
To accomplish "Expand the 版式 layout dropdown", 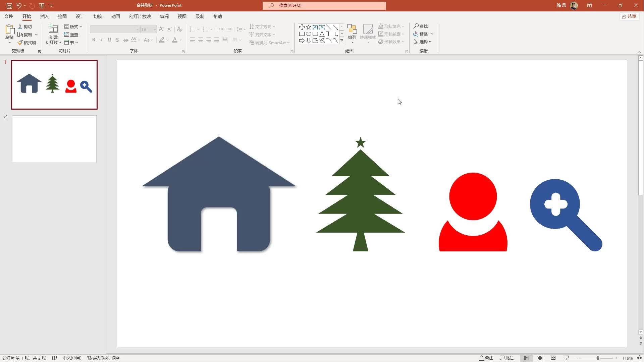I will pyautogui.click(x=73, y=26).
